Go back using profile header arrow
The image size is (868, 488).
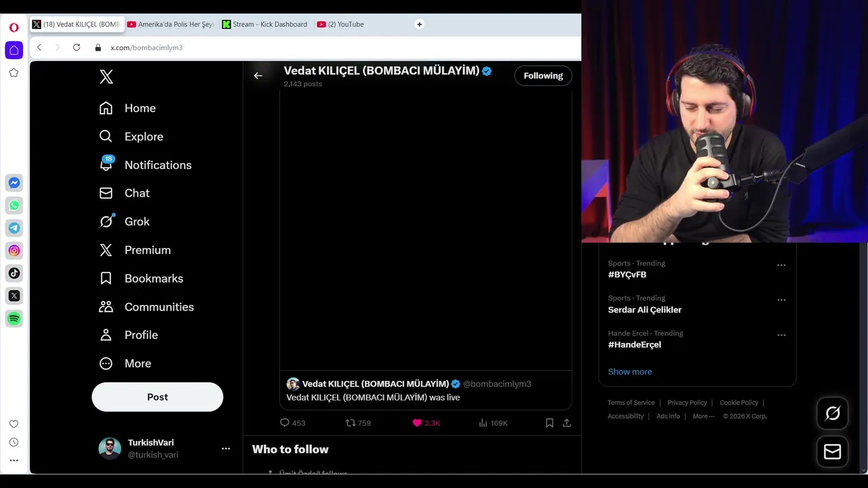click(258, 76)
